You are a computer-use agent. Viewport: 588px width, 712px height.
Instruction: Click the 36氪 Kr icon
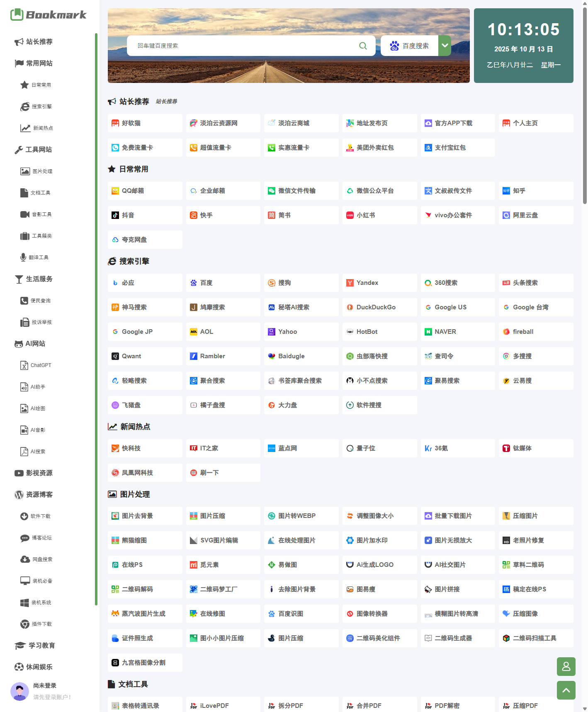(428, 448)
